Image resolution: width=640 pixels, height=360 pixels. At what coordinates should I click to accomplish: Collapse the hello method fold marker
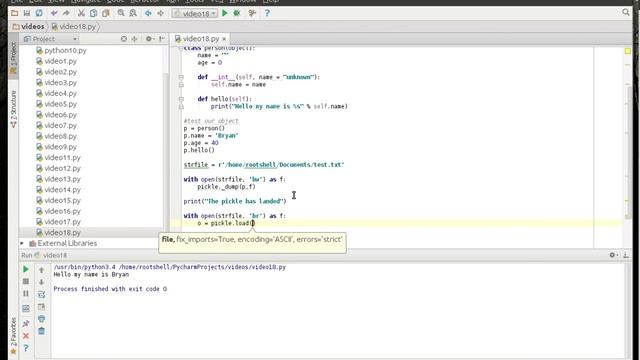(181, 99)
